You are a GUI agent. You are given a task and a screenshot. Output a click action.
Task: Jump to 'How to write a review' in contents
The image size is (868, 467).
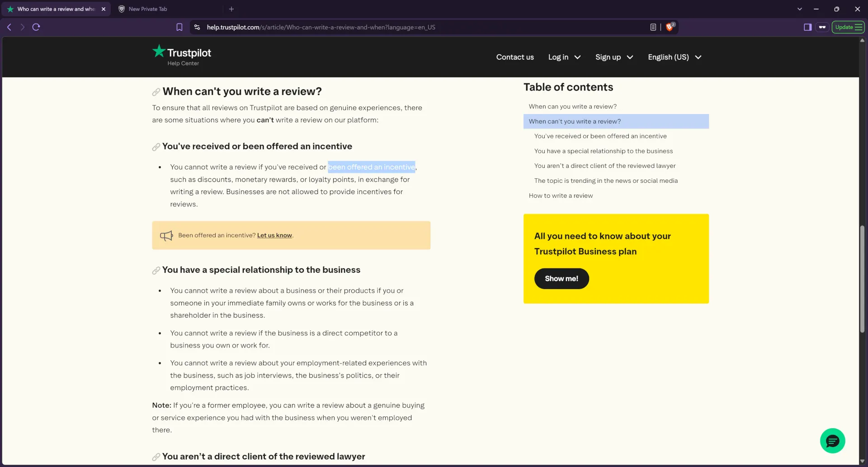[561, 196]
